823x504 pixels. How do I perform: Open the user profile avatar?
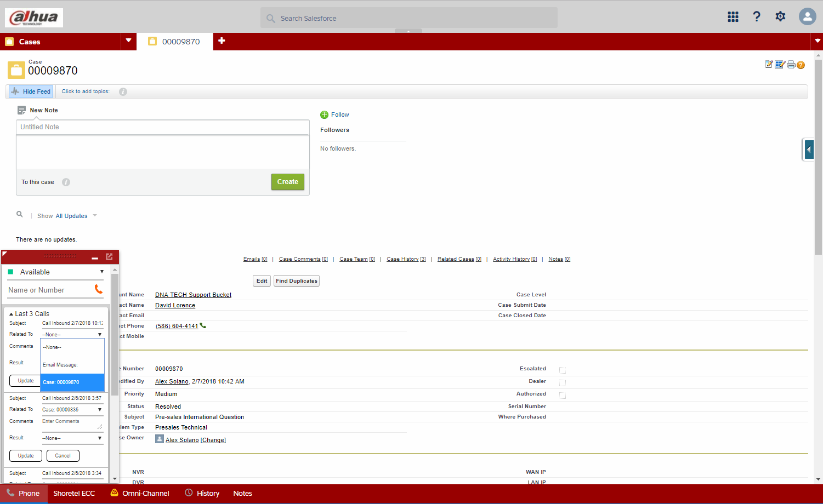click(807, 16)
